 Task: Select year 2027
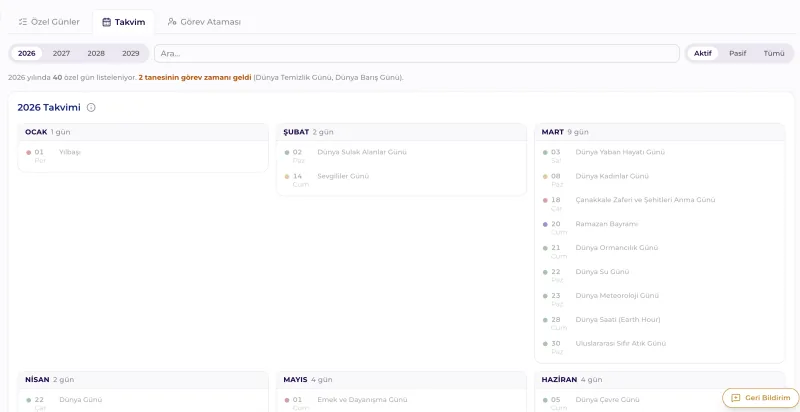tap(61, 54)
